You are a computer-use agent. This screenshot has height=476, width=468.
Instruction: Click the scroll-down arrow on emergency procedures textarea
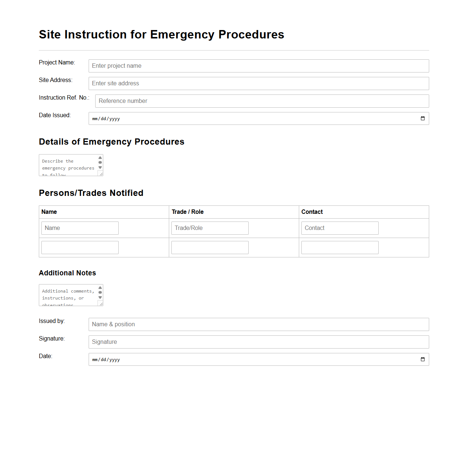click(100, 167)
